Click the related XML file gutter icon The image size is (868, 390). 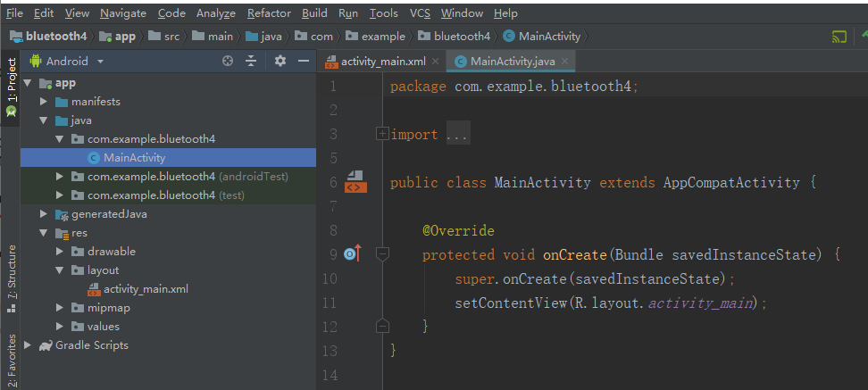point(356,182)
